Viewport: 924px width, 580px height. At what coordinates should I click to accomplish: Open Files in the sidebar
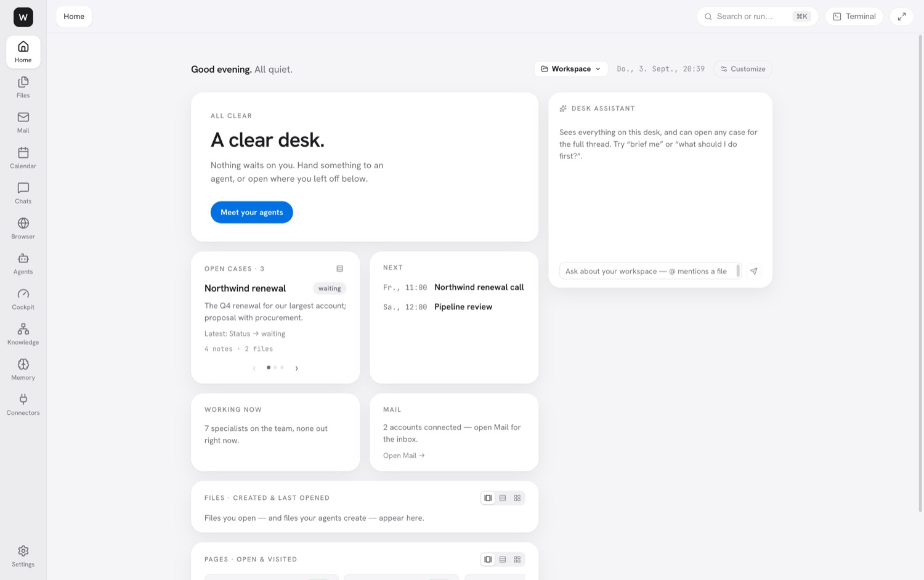point(23,87)
